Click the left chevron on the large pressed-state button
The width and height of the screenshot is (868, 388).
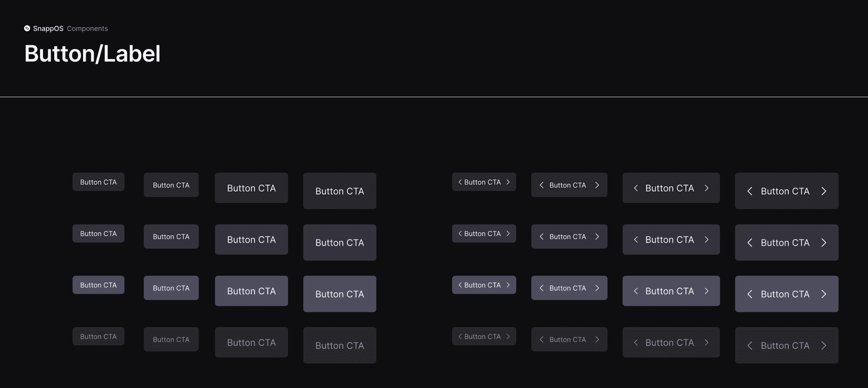pos(636,291)
